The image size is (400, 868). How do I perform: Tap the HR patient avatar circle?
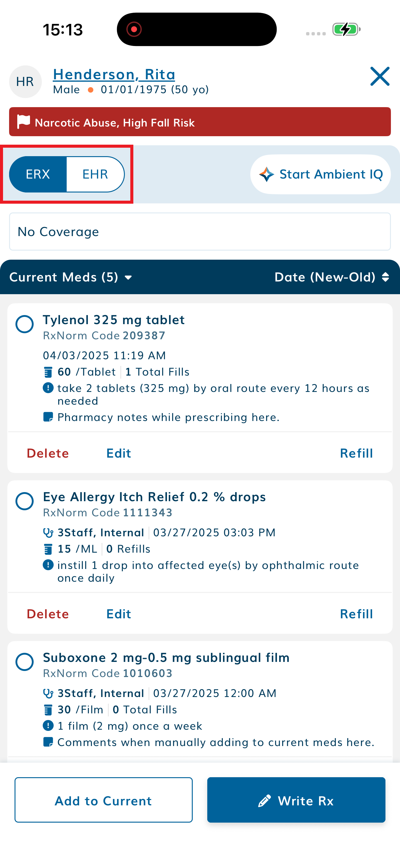[x=25, y=82]
